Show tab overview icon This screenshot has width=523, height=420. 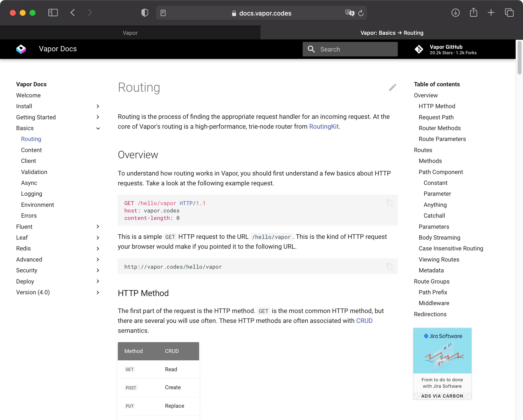tap(509, 13)
